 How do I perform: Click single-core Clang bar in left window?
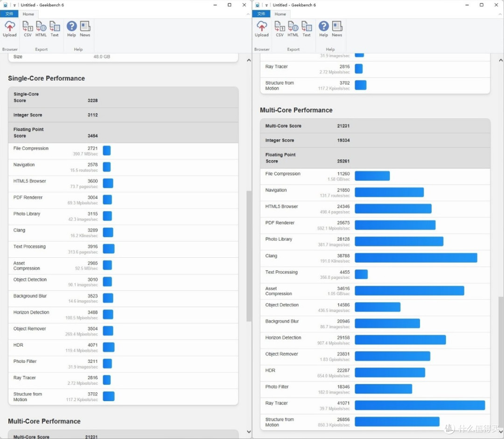(108, 232)
